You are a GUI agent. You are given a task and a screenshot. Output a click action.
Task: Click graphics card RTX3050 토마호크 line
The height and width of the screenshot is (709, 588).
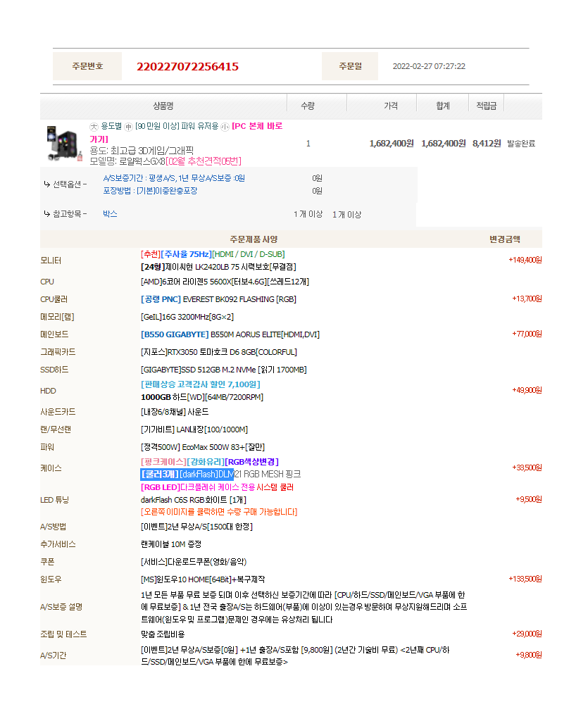click(219, 352)
